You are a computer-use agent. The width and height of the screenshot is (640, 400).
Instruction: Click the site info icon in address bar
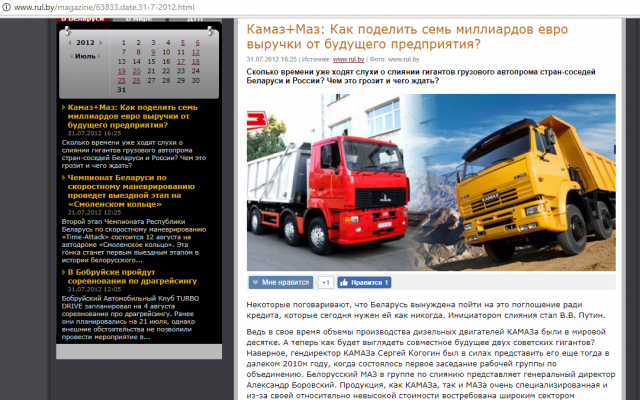6,7
